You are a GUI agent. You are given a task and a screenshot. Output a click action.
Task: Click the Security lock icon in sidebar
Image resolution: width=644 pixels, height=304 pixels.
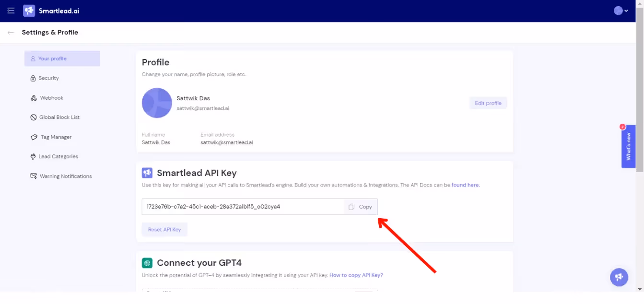(33, 78)
